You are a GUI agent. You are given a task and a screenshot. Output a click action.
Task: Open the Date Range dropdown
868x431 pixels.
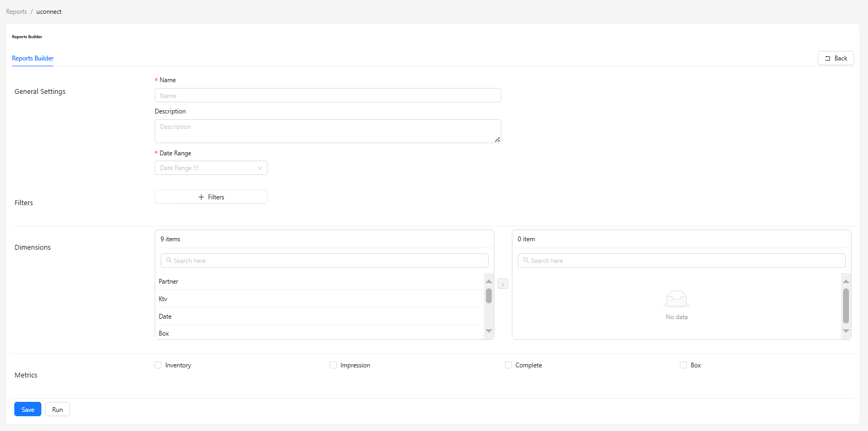tap(211, 168)
